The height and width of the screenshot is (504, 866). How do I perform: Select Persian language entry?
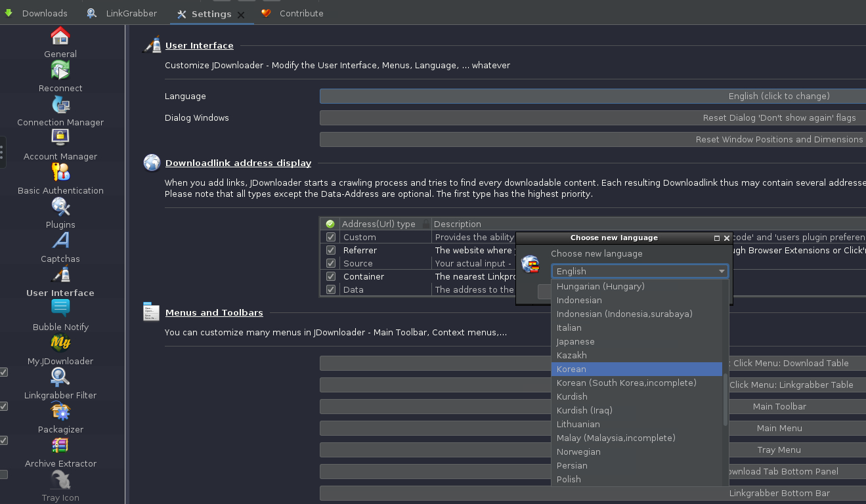[x=637, y=465]
